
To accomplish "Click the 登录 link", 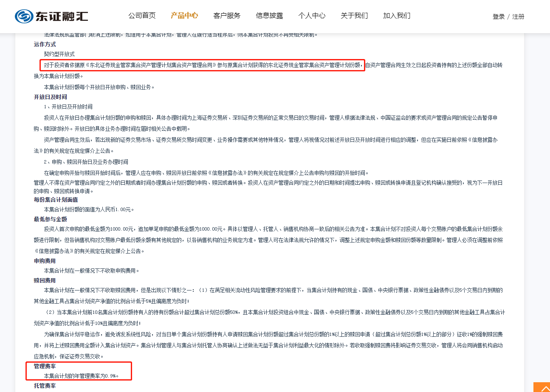I will tap(499, 17).
